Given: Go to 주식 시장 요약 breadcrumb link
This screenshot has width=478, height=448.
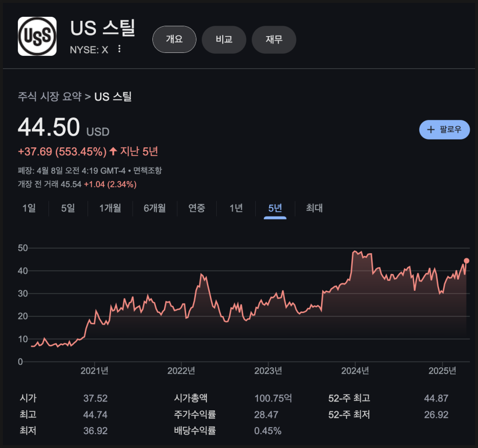Looking at the screenshot, I should tap(49, 97).
